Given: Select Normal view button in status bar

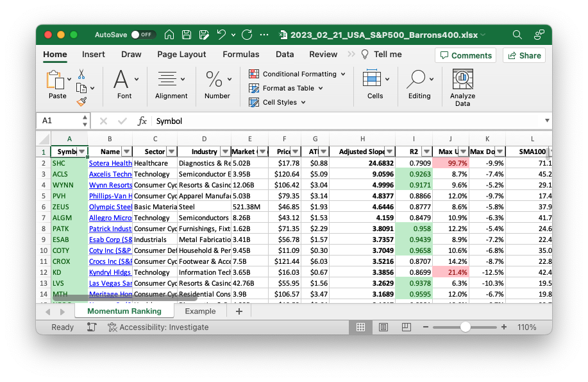Looking at the screenshot, I should coord(360,327).
